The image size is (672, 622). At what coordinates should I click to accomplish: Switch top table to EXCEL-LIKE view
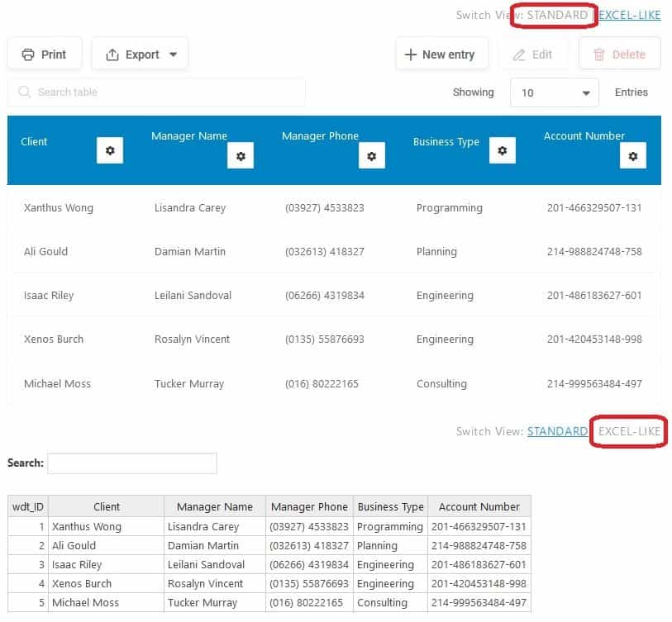pos(629,15)
